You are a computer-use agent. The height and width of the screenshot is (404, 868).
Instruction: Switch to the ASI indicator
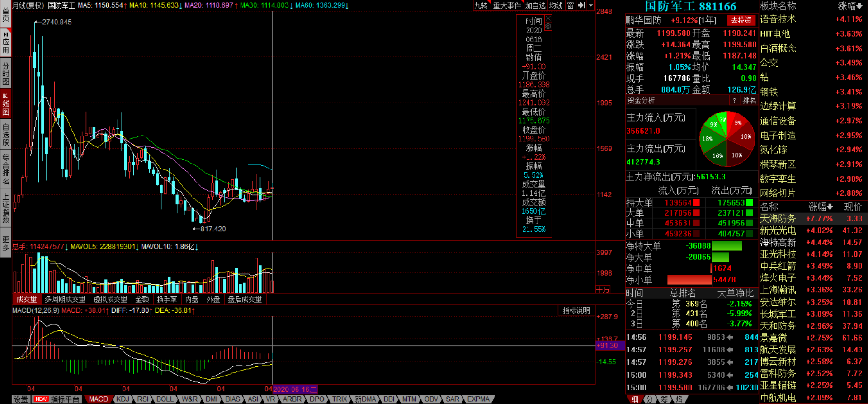click(x=253, y=399)
